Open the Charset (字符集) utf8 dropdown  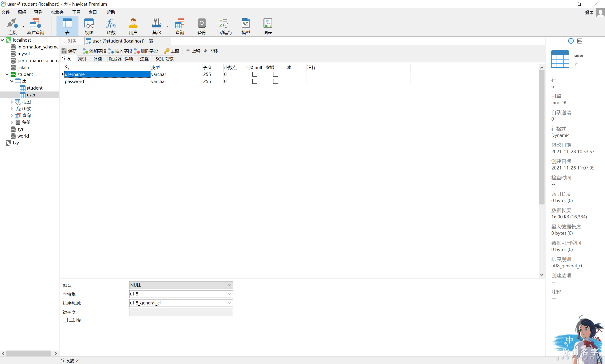click(x=181, y=294)
